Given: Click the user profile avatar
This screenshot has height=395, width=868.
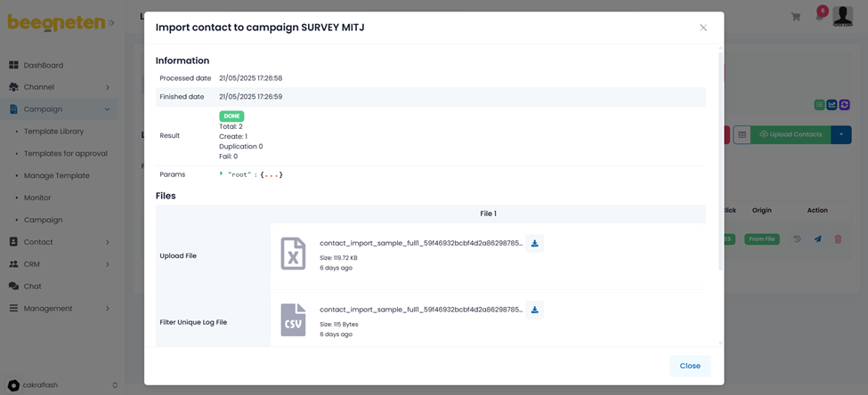Looking at the screenshot, I should [x=842, y=15].
